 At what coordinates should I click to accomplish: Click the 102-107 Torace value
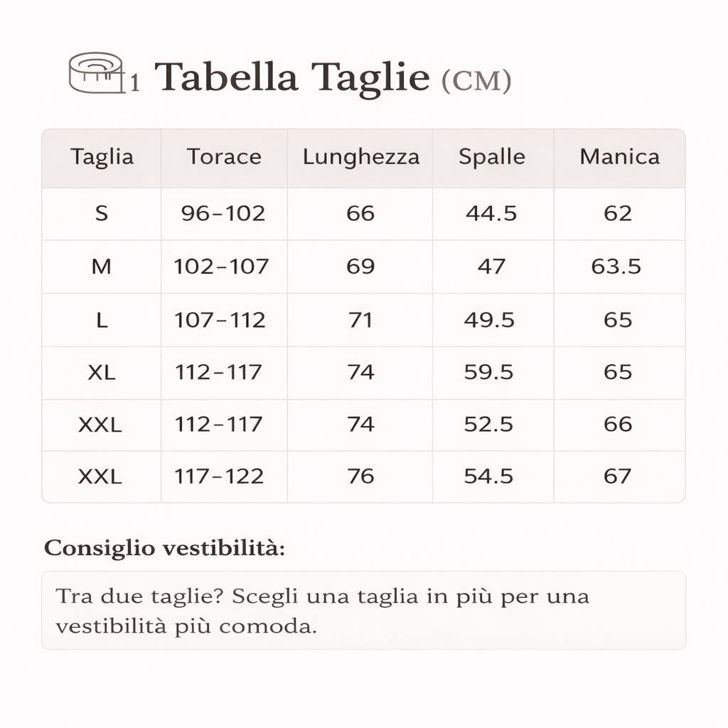222,267
